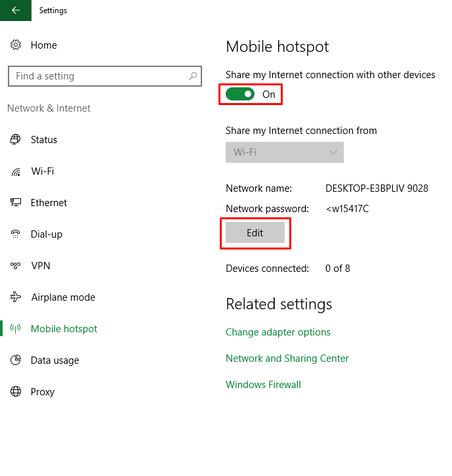Click the Wi-Fi signal icon
Viewport: 452px width, 476px height.
tap(16, 171)
